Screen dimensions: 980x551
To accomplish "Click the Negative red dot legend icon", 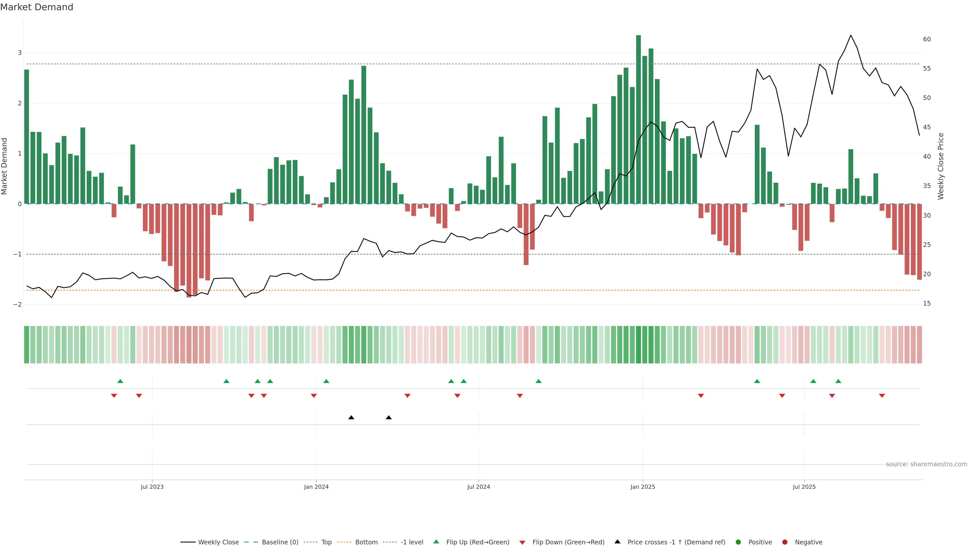I will click(x=785, y=542).
